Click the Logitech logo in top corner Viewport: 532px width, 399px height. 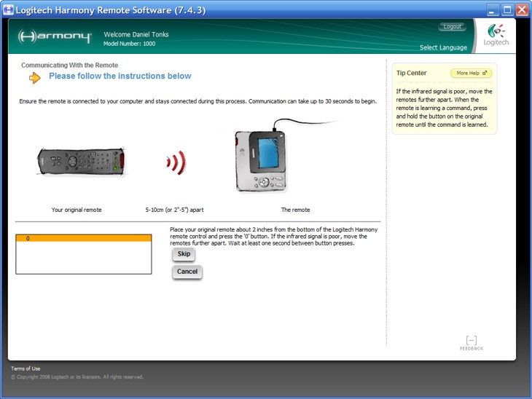496,35
